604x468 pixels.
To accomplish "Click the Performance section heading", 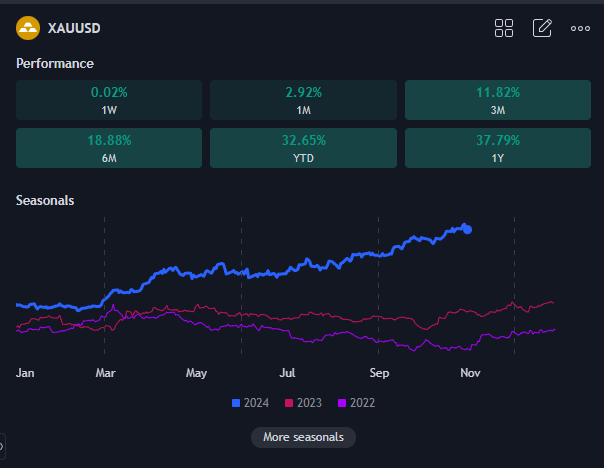I will pos(55,64).
